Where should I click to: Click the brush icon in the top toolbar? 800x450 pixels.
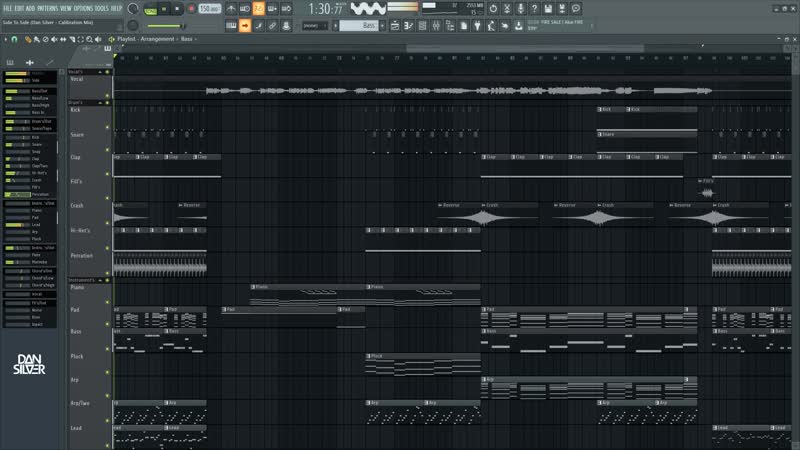tap(259, 26)
